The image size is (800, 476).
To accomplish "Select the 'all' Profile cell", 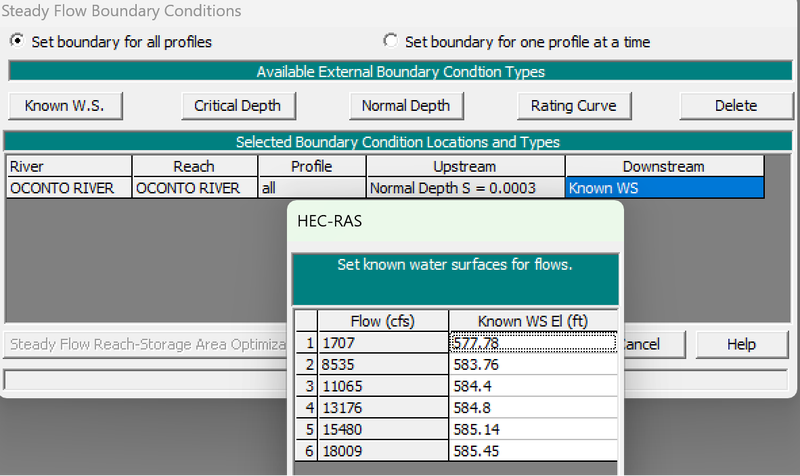I will pyautogui.click(x=311, y=187).
